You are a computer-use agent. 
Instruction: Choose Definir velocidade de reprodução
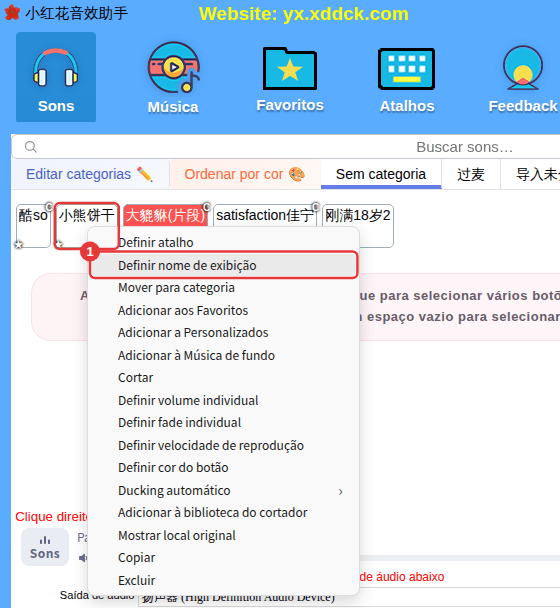click(x=224, y=446)
